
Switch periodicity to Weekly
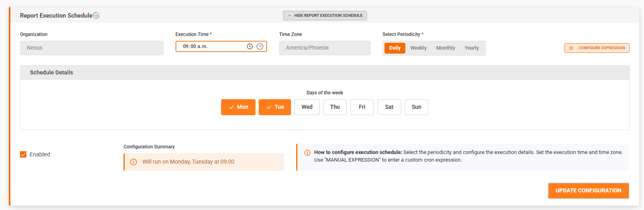(419, 48)
